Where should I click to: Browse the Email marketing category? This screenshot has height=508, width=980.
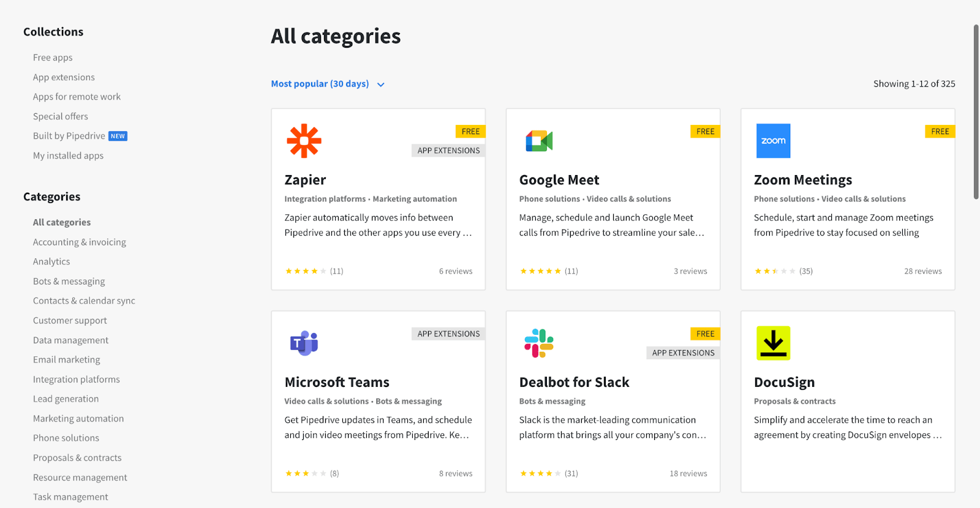tap(66, 359)
